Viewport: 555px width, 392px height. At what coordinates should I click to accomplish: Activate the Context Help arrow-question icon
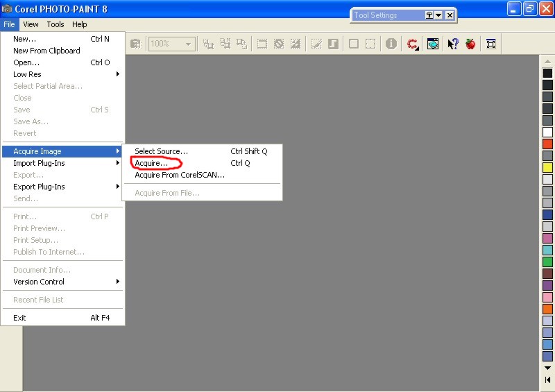click(453, 44)
